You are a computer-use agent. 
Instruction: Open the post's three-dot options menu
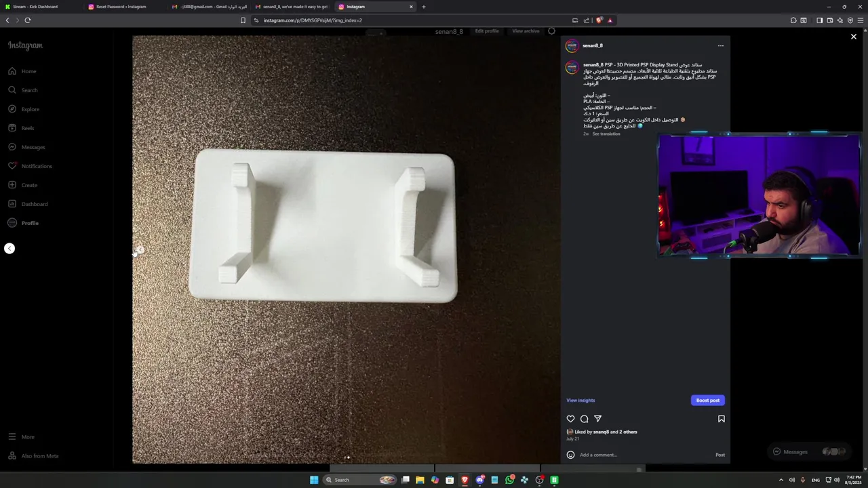pyautogui.click(x=721, y=45)
